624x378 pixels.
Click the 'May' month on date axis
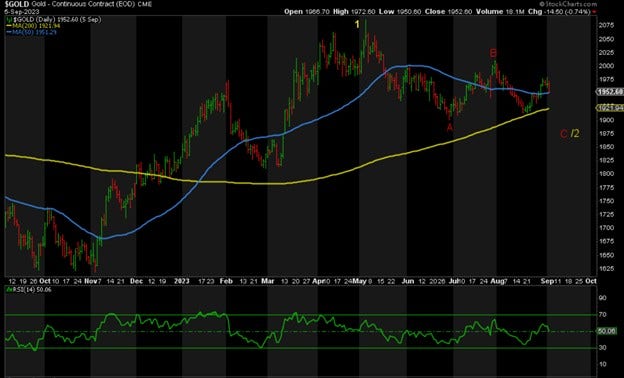point(359,281)
